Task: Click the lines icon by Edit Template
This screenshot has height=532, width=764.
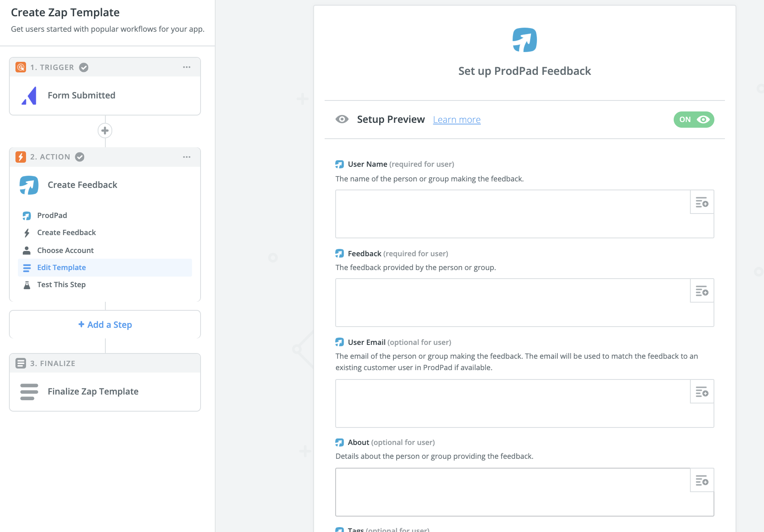Action: [x=27, y=268]
